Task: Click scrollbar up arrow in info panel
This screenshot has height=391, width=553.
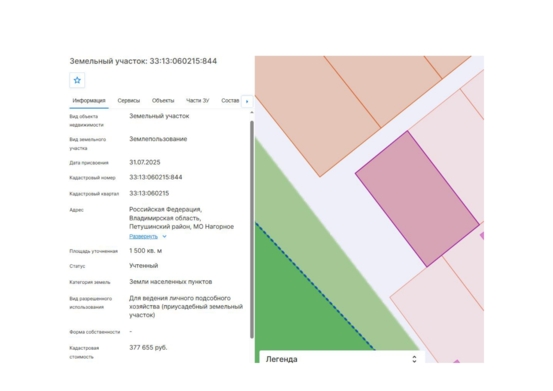Action: (x=252, y=112)
